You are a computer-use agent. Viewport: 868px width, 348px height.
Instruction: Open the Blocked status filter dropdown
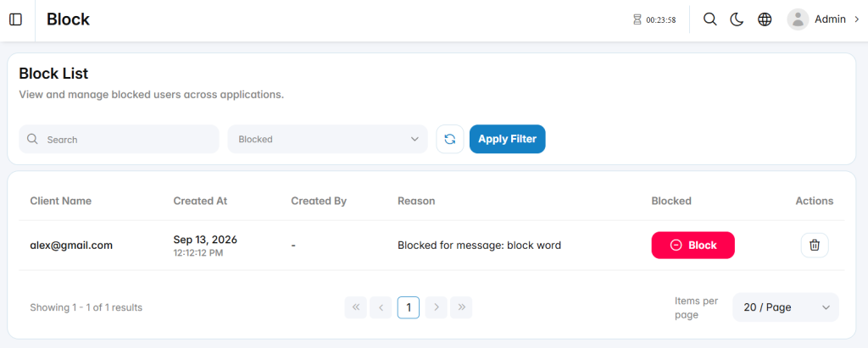327,139
